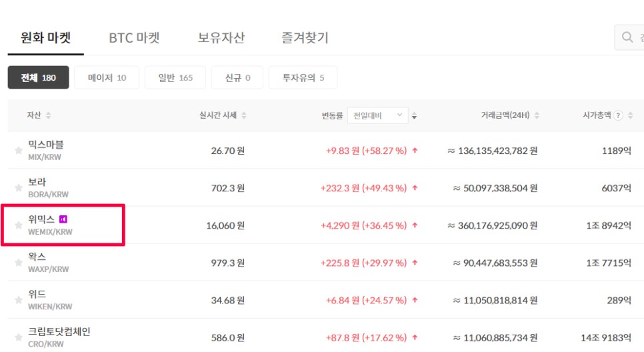Click the 1조 7715억 market cap
The height and width of the screenshot is (352, 644).
(x=609, y=263)
